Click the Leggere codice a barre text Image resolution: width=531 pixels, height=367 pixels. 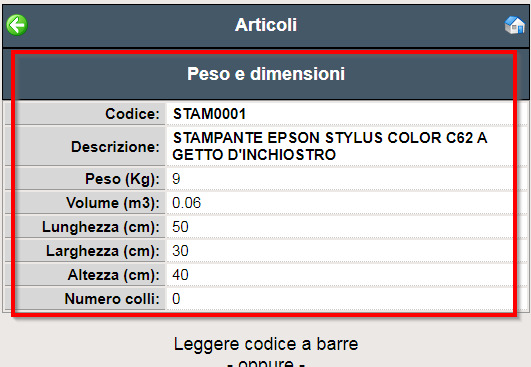(266, 344)
